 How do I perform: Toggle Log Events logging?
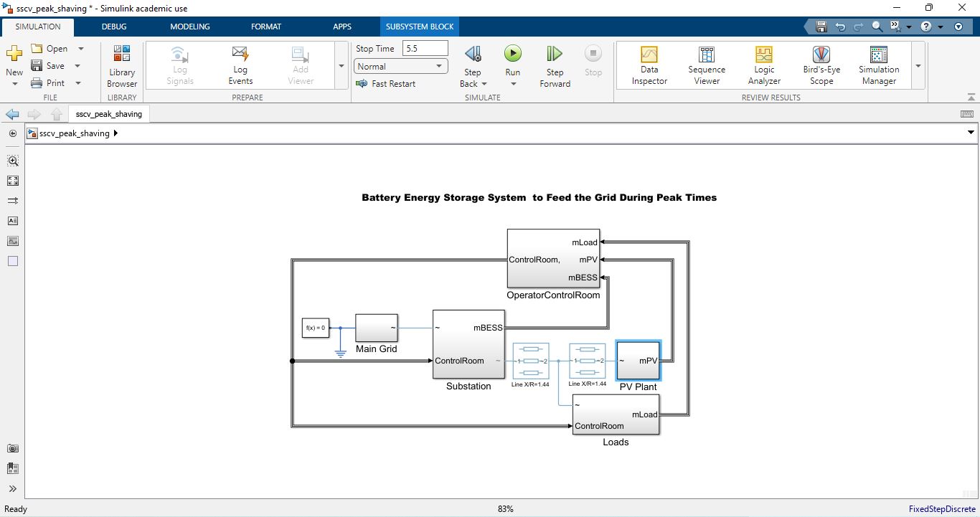click(240, 65)
